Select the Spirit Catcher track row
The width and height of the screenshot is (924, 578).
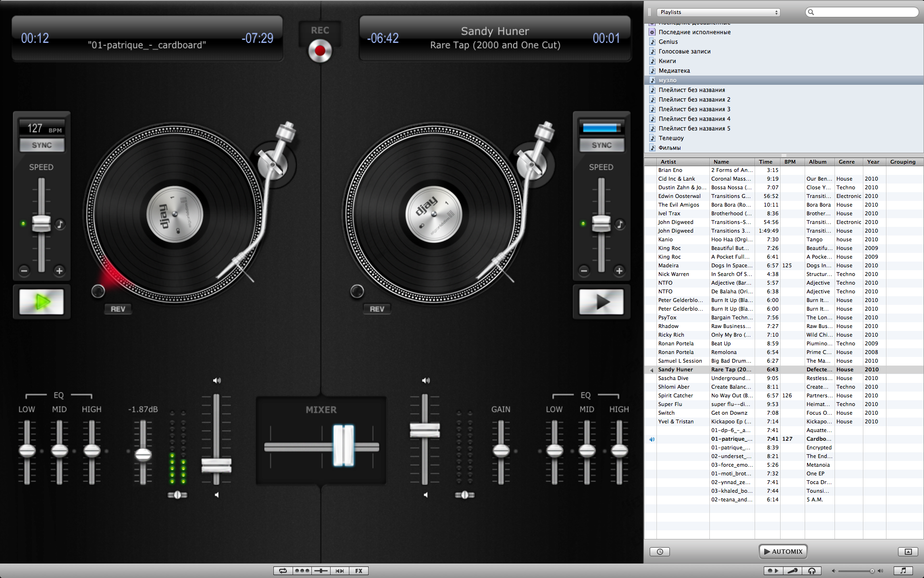pos(784,395)
